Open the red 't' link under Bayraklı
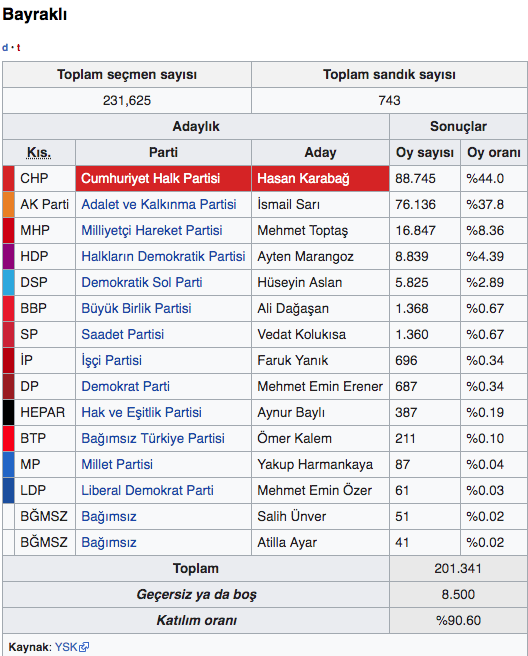The width and height of the screenshot is (528, 656). (x=18, y=47)
